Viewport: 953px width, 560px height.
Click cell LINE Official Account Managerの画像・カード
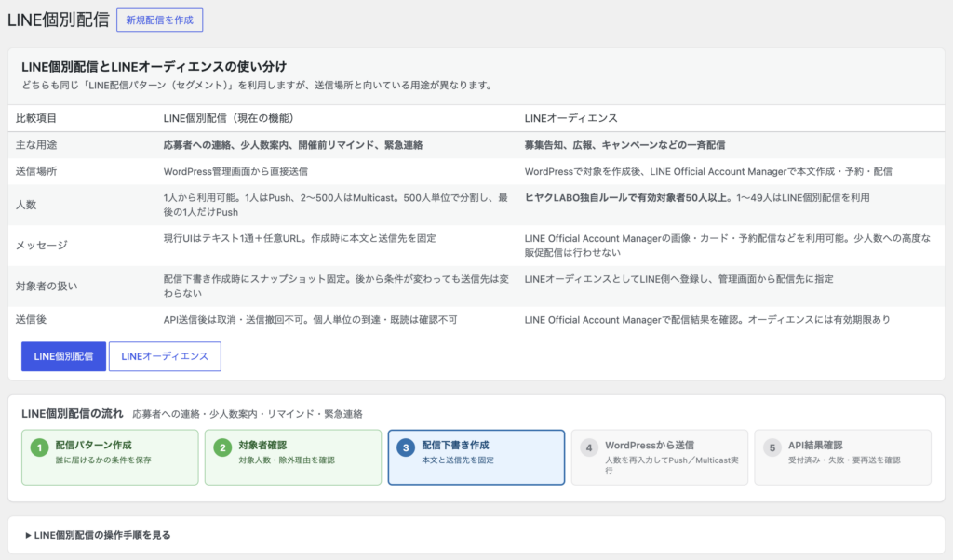coord(728,246)
